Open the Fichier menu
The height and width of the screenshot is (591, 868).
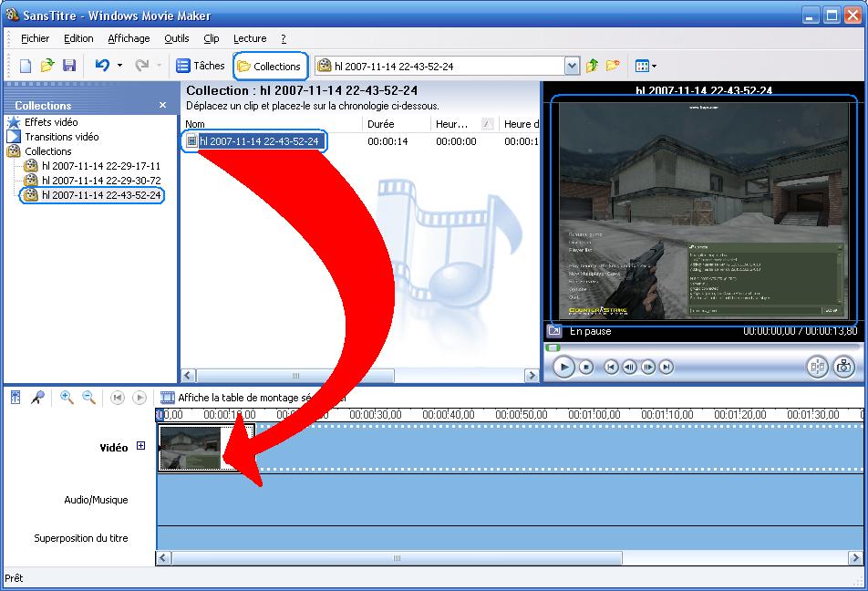pos(35,38)
